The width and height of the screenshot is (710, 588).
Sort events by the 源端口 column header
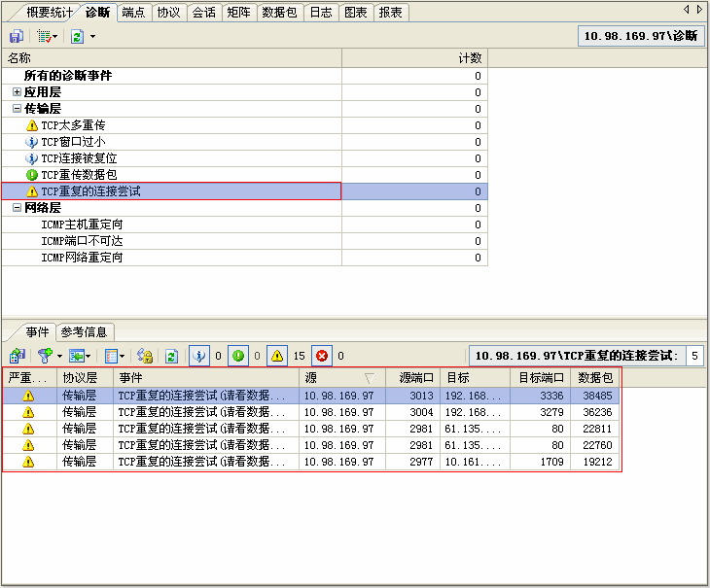point(412,378)
